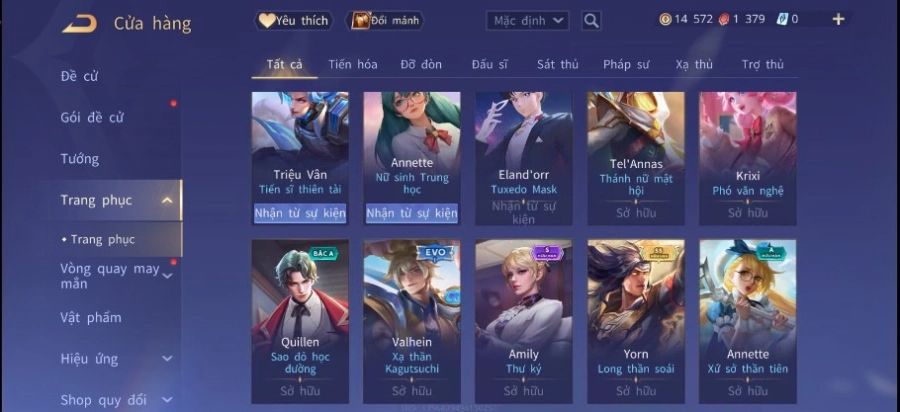Viewport: 900px width, 412px height.
Task: Open the Valhein Xạ thần Kagutsuchi skin card
Action: pyautogui.click(x=412, y=321)
